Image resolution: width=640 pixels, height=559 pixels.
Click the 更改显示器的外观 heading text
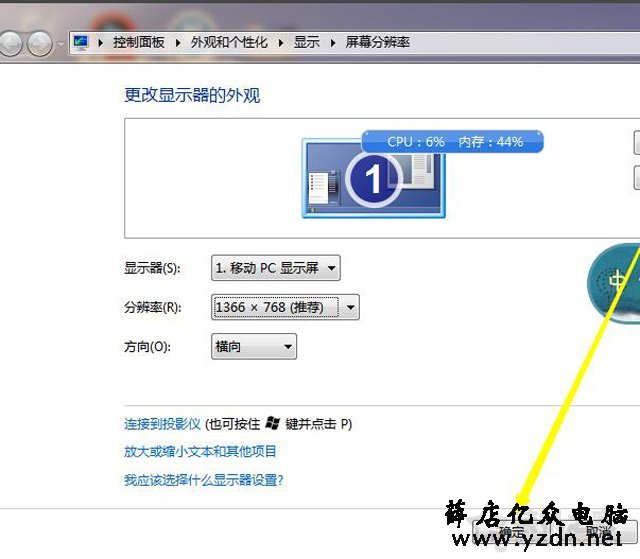(192, 95)
